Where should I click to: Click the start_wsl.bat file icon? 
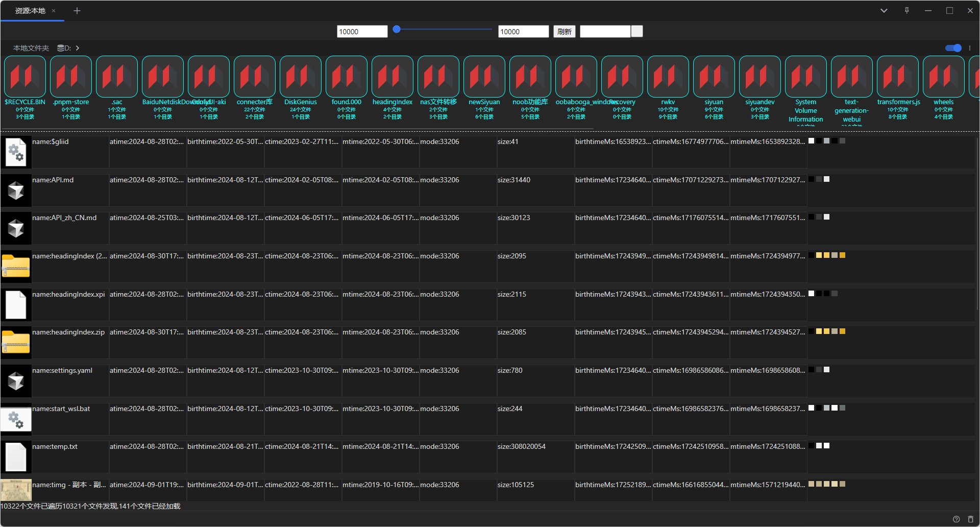pyautogui.click(x=16, y=419)
